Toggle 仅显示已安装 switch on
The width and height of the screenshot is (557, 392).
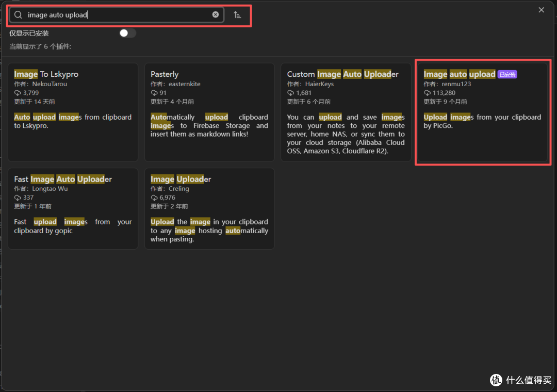tap(127, 33)
